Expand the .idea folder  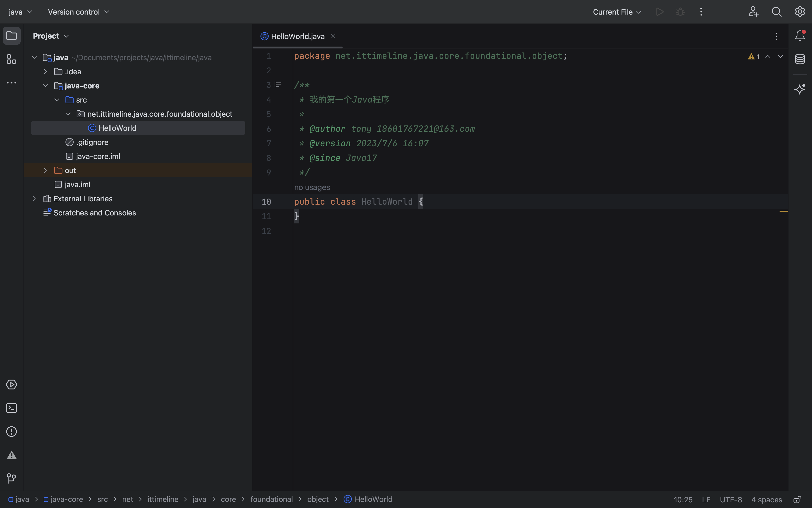click(x=46, y=71)
